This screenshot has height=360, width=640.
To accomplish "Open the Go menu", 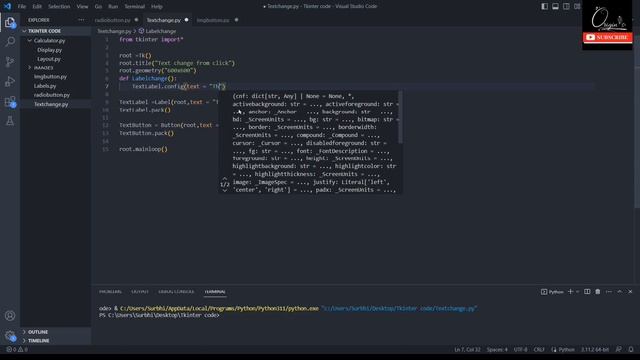I will click(x=98, y=7).
